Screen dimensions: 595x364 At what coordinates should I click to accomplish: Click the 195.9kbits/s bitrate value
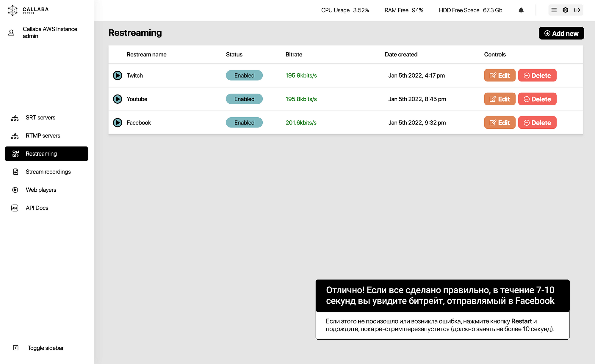(301, 75)
